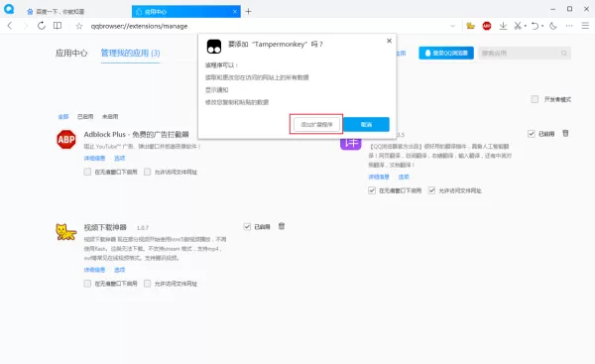
Task: Open the 应用中心 heading tab
Action: (x=71, y=53)
